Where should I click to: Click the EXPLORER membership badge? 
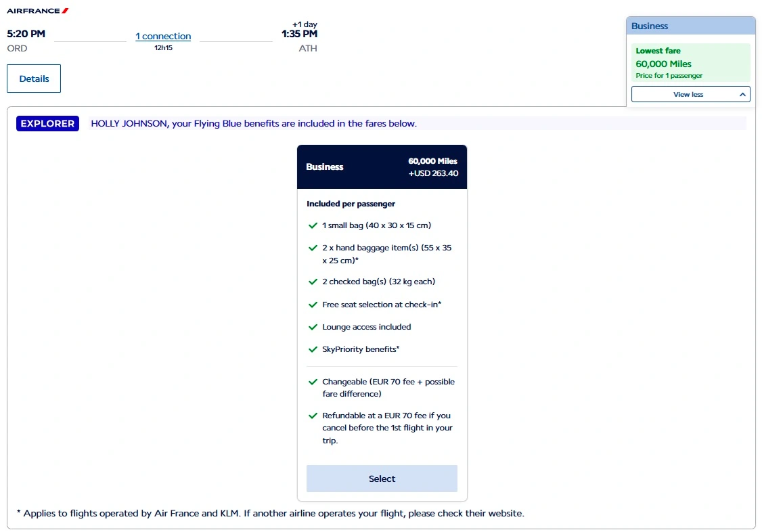[x=47, y=124]
